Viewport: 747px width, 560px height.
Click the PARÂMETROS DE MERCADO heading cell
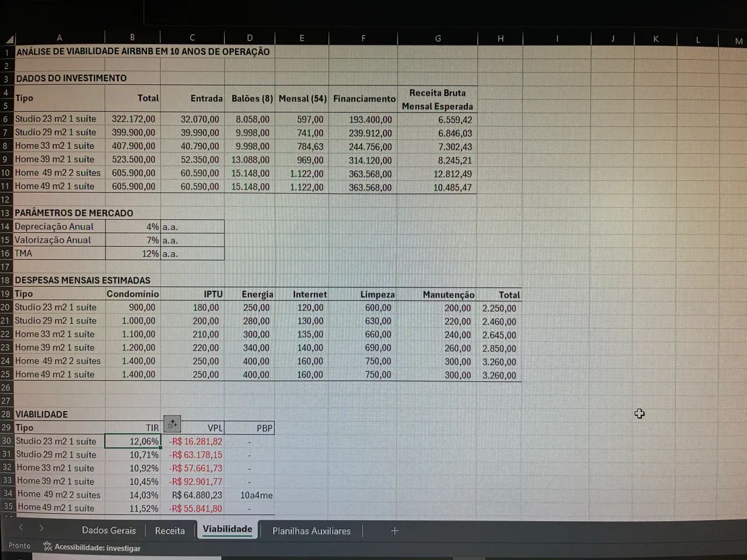74,213
